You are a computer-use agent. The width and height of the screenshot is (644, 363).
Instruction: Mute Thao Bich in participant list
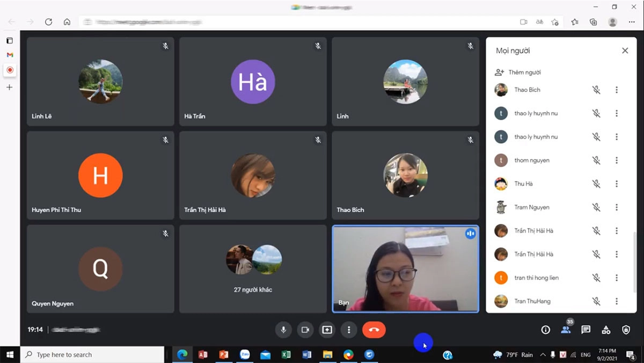[596, 90]
